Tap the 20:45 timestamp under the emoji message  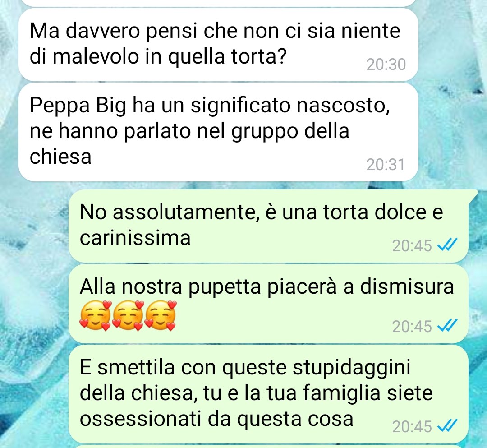click(x=412, y=327)
